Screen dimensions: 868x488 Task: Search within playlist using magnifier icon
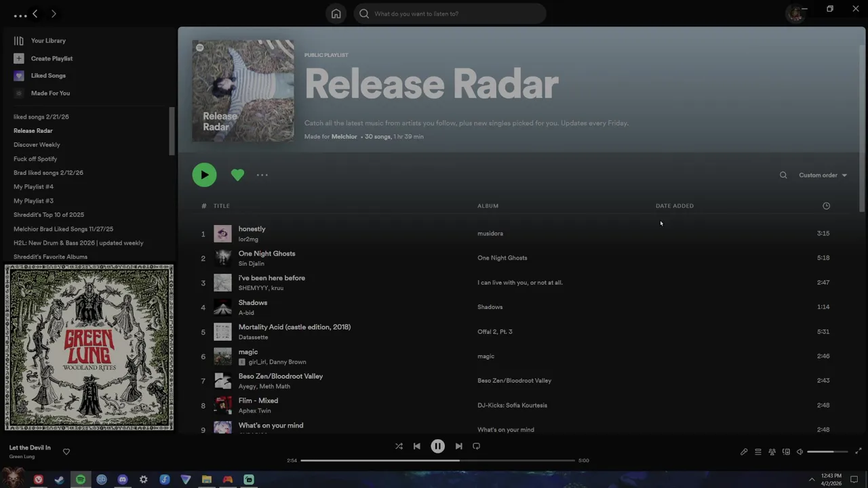[x=783, y=176]
